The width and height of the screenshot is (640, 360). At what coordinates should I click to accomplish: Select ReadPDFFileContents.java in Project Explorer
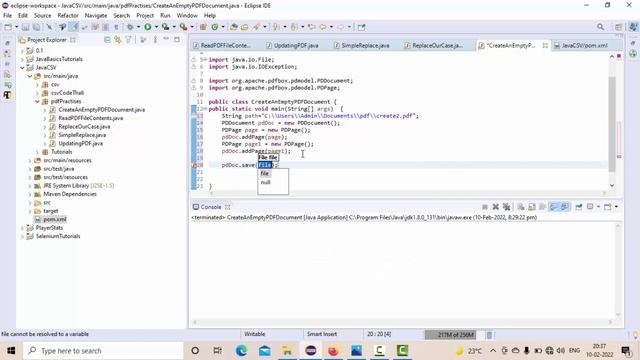tap(91, 118)
